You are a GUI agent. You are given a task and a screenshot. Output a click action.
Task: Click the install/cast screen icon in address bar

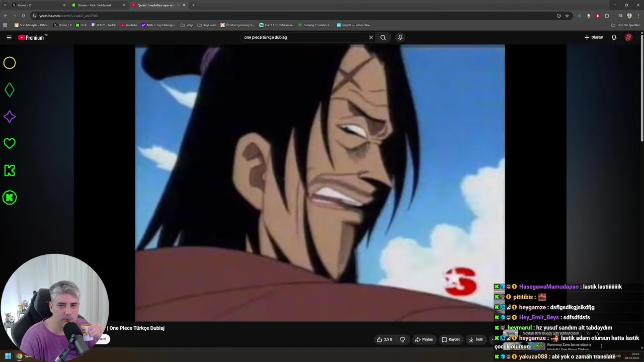558,16
